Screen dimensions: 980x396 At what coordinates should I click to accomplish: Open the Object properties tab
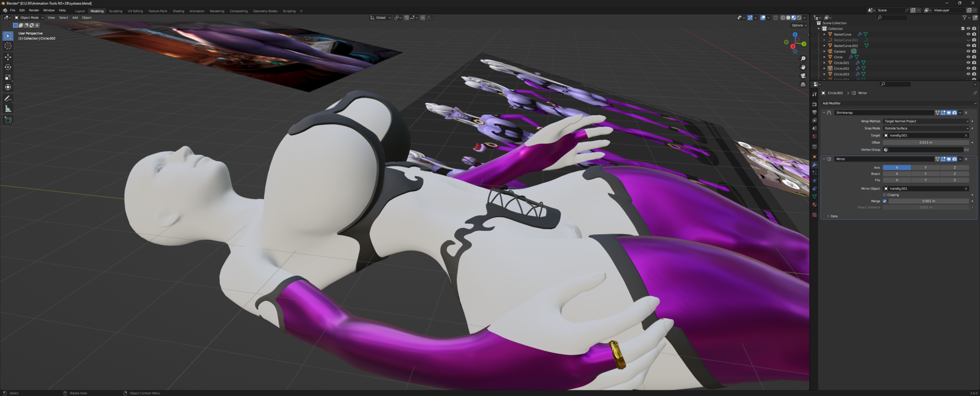(814, 157)
